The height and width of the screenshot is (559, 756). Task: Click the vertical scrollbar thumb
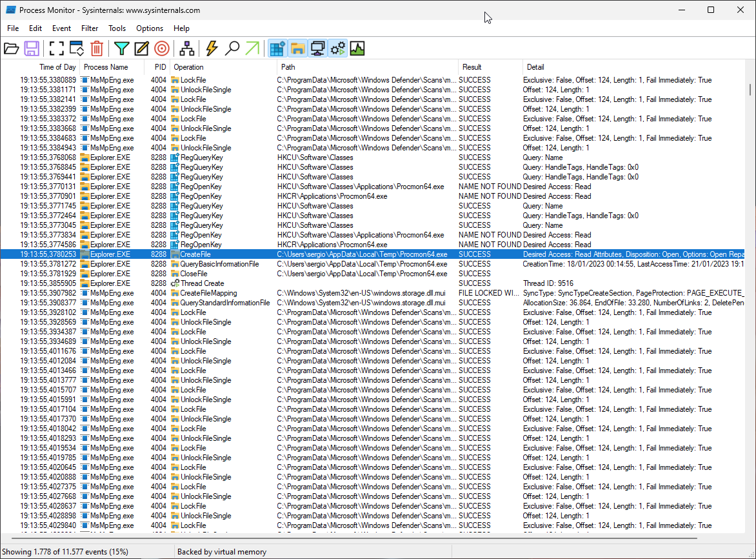tap(750, 90)
